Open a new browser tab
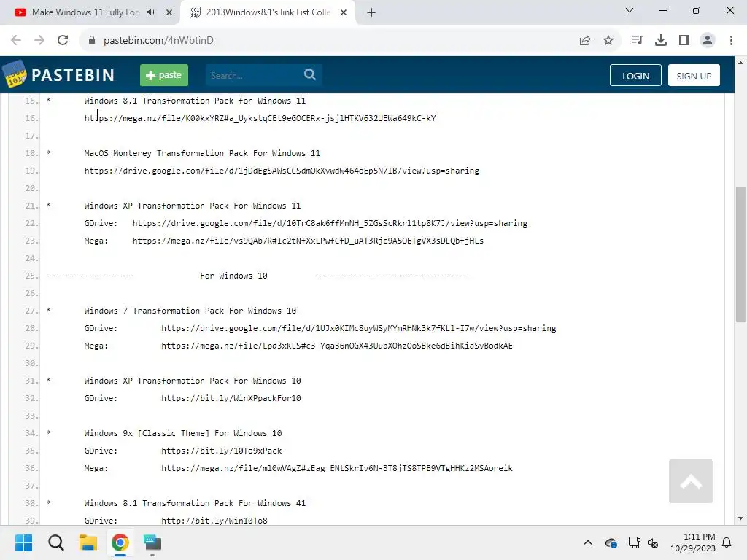 [x=371, y=12]
